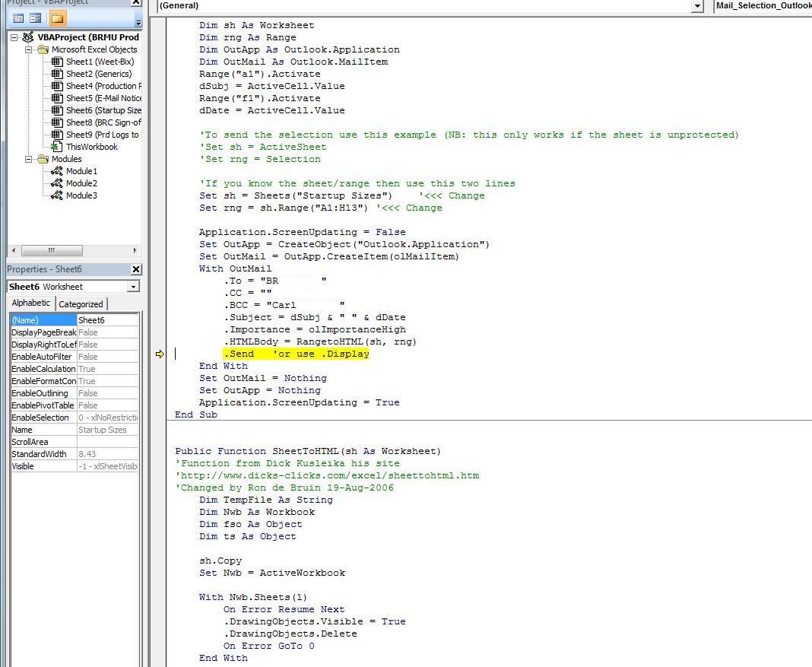Click the .HTMLBody = RangetoHTML line

tap(320, 341)
